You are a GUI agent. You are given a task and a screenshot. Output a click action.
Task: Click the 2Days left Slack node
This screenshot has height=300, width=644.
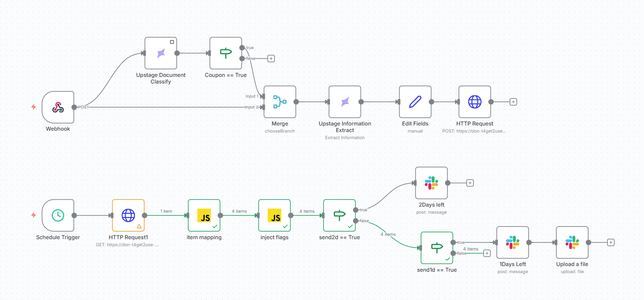431,183
